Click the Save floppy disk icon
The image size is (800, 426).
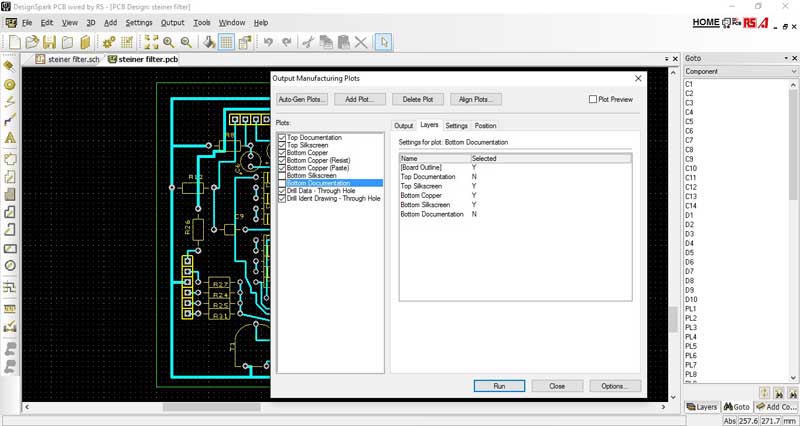(x=49, y=42)
